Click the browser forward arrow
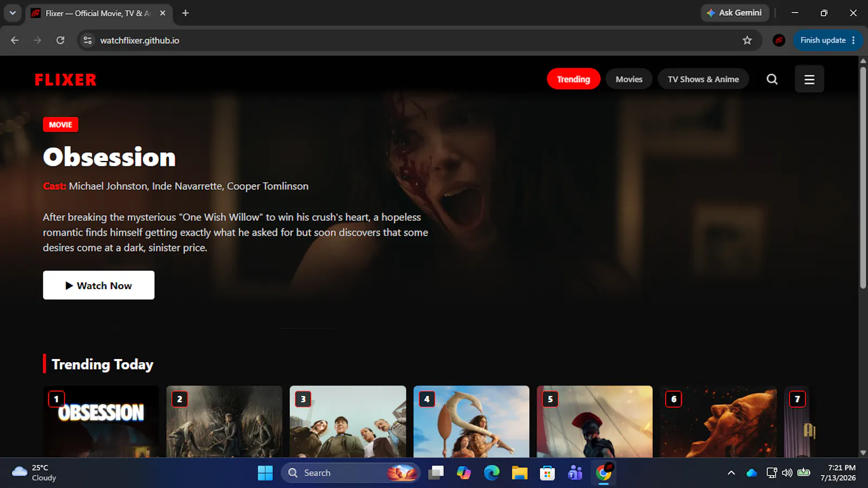 [x=37, y=40]
